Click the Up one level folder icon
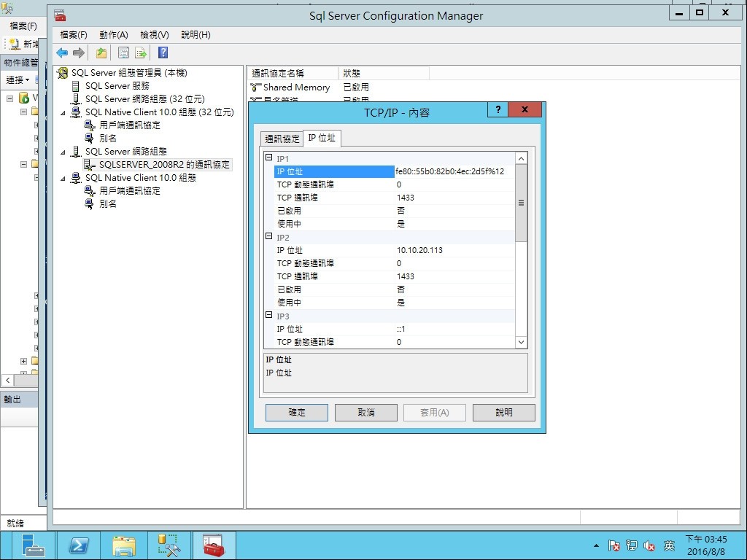 pos(101,52)
